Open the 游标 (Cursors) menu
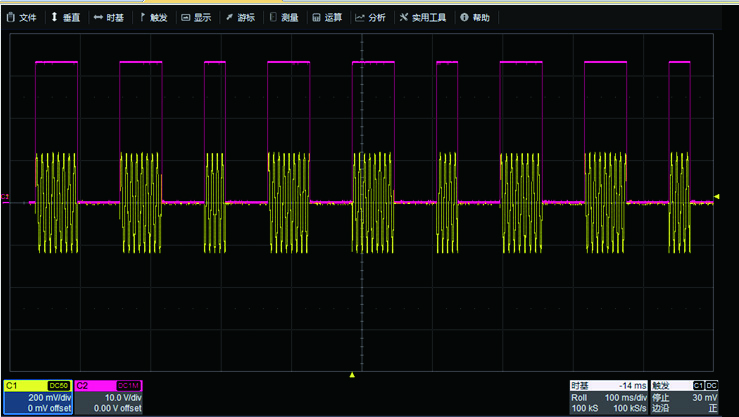The width and height of the screenshot is (739, 417). [x=240, y=17]
